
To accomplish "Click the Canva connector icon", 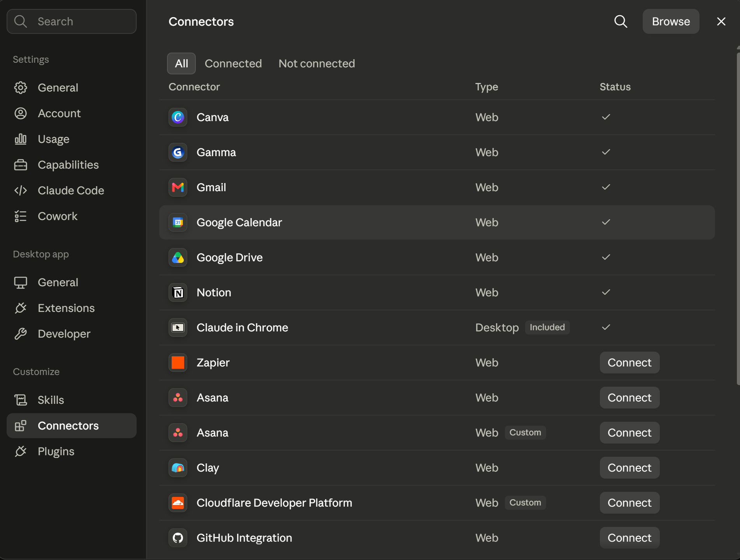I will tap(178, 117).
